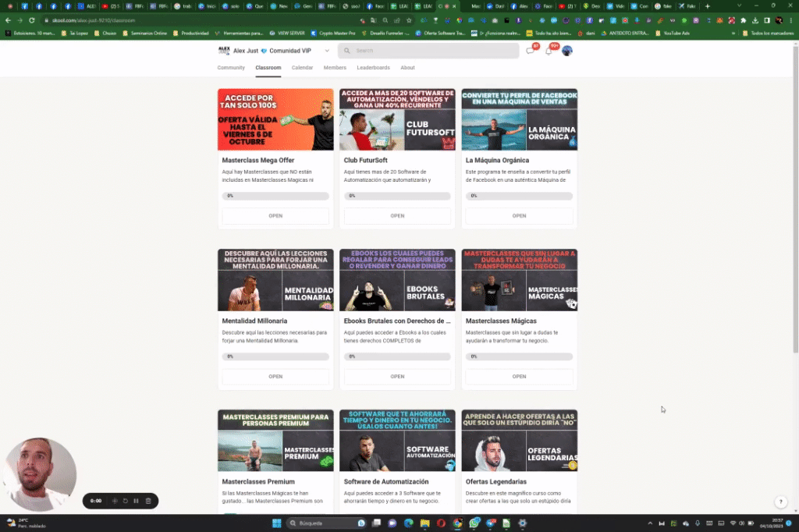799x532 pixels.
Task: Open the Software Automatización thumbnail
Action: 397,441
